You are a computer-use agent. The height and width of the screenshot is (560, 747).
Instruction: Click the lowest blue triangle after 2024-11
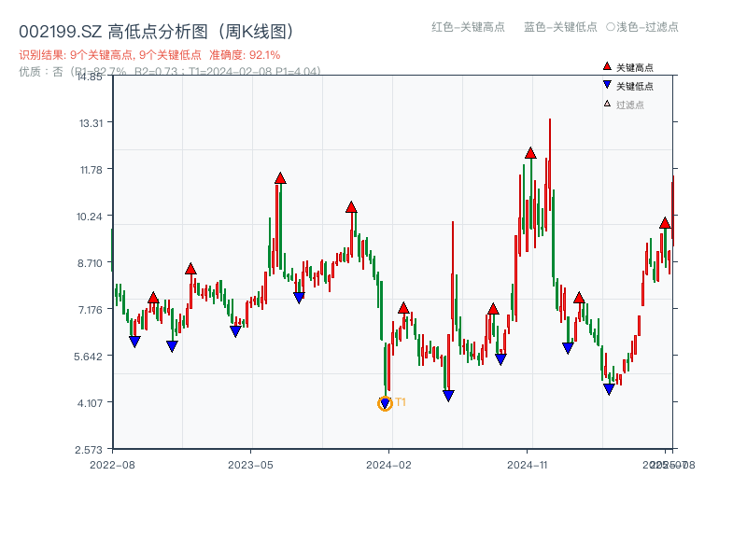[609, 386]
